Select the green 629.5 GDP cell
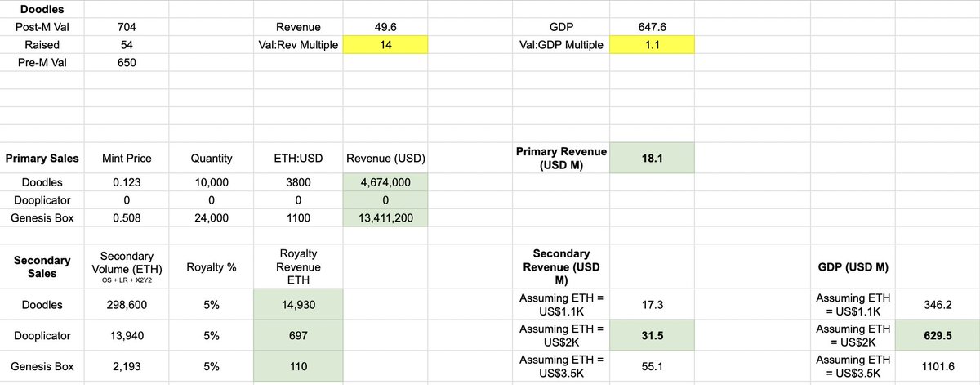This screenshot has height=385, width=980. click(938, 336)
